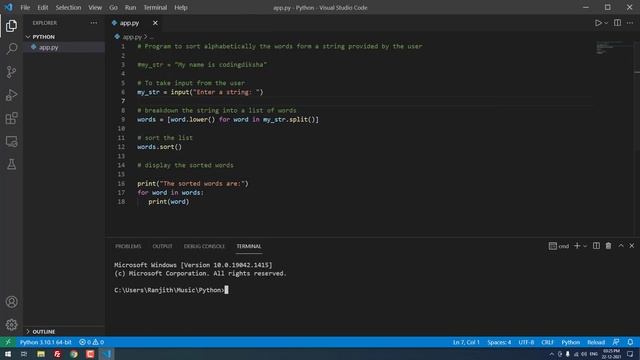
Task: Show hidden system tray icons
Action: (x=552, y=354)
